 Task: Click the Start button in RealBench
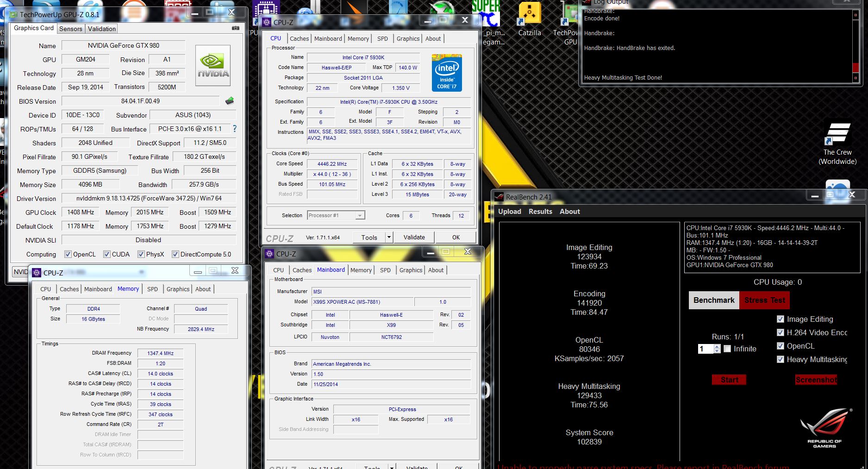(729, 380)
